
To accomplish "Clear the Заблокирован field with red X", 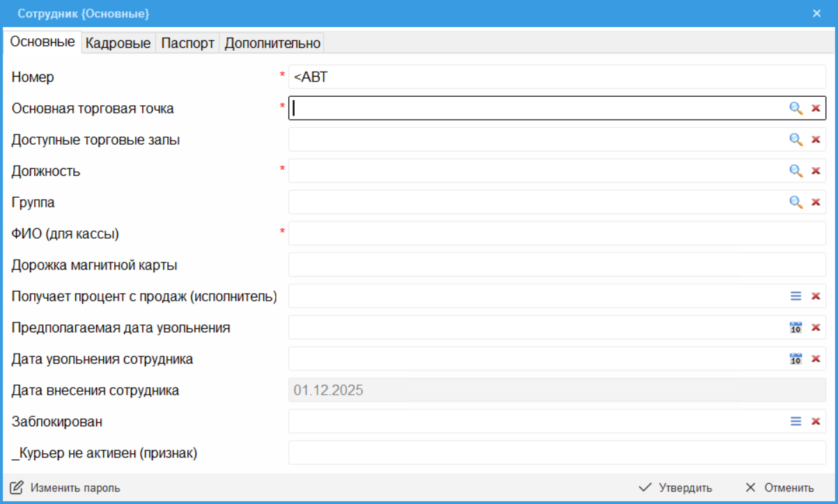I will point(816,421).
